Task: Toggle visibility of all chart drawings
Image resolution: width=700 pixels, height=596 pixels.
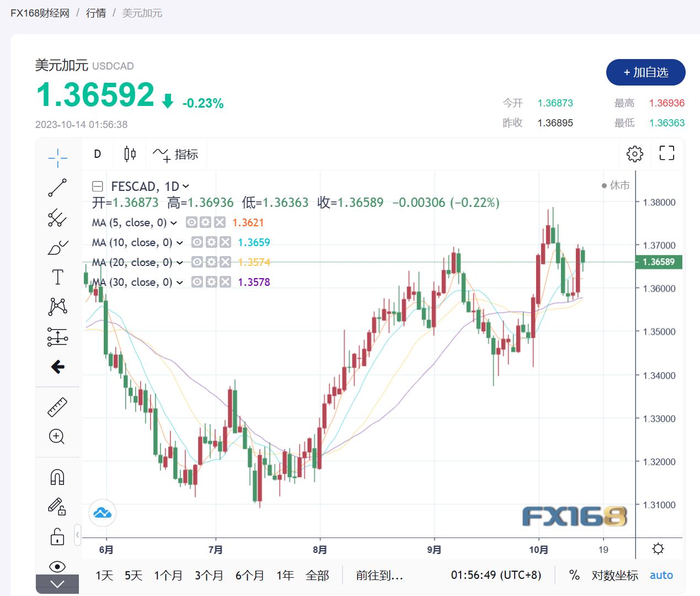Action: (x=57, y=566)
